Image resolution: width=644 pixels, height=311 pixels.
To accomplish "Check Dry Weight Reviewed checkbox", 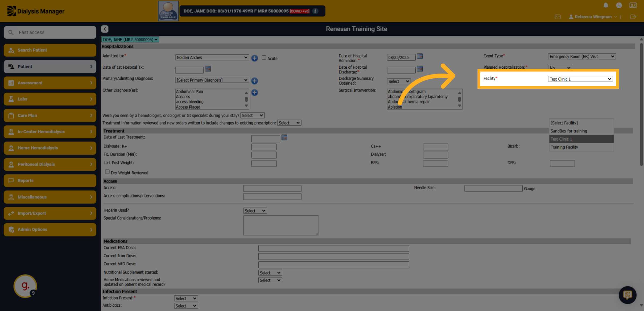I will (107, 172).
